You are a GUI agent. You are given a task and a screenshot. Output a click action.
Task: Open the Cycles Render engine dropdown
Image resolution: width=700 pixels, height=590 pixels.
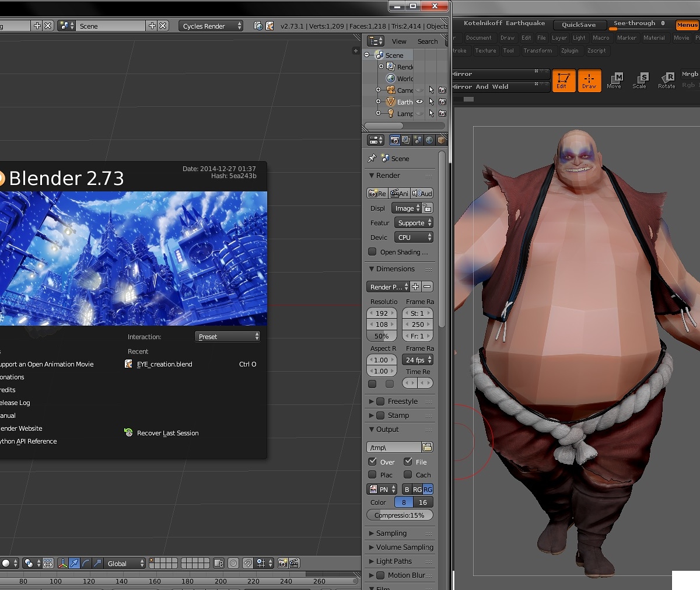[211, 26]
